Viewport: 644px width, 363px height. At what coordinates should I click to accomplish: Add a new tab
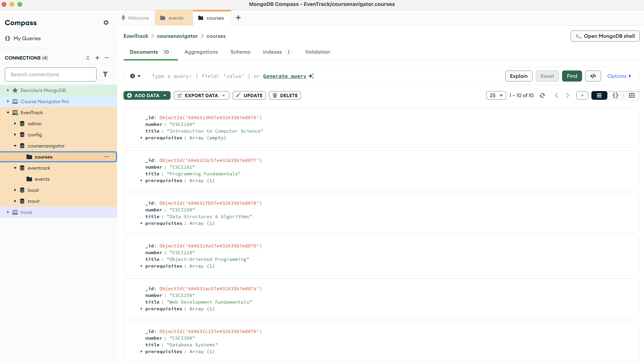[238, 18]
